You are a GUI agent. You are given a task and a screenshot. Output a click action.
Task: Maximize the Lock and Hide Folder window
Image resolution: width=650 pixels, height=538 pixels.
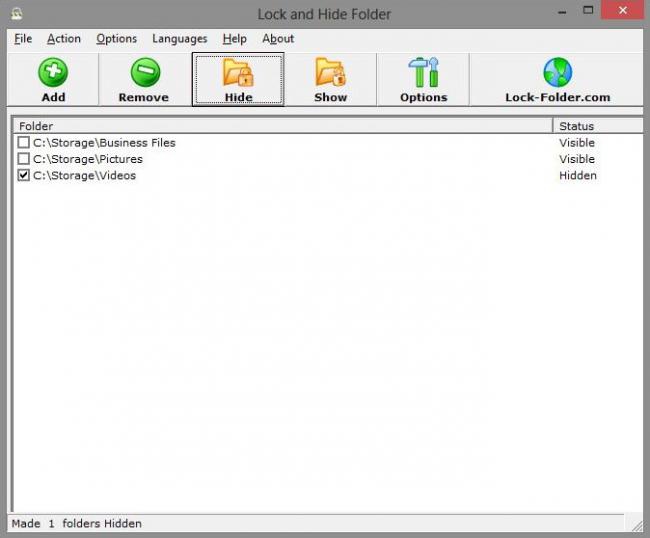[x=588, y=10]
